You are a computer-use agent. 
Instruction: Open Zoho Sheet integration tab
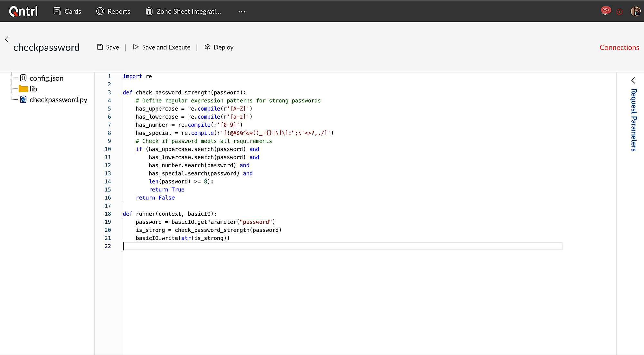(x=184, y=11)
